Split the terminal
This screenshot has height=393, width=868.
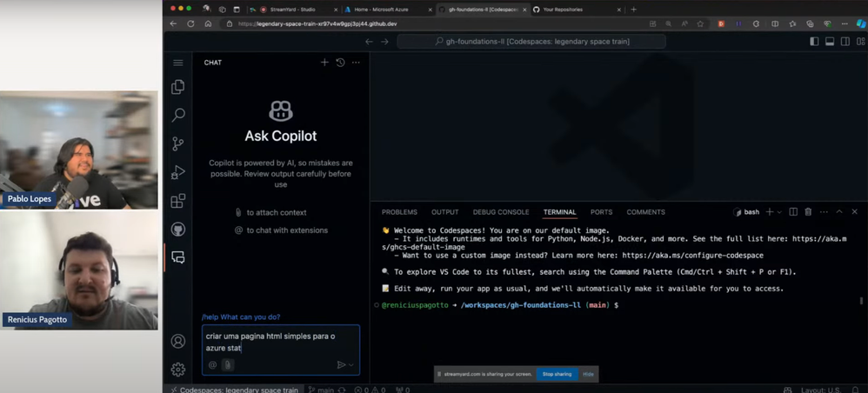[792, 212]
